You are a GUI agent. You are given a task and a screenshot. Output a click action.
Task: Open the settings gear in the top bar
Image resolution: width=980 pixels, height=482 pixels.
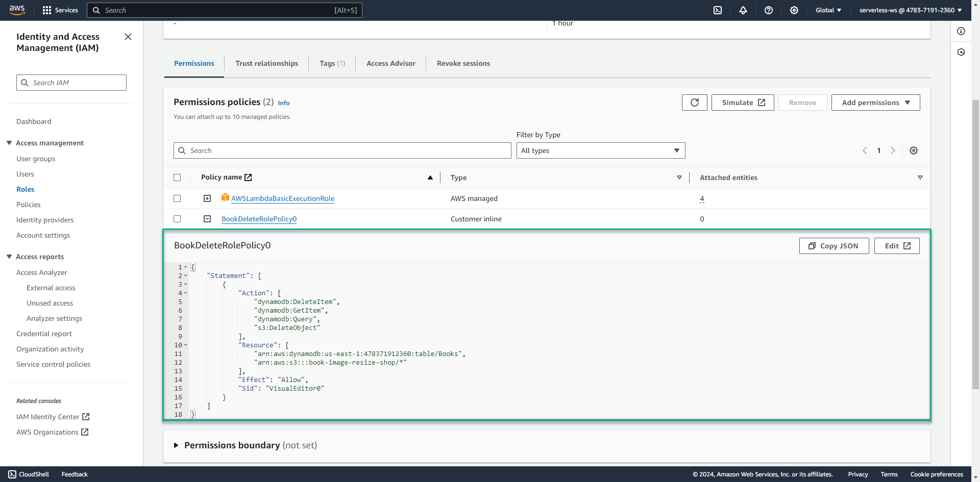click(x=794, y=10)
